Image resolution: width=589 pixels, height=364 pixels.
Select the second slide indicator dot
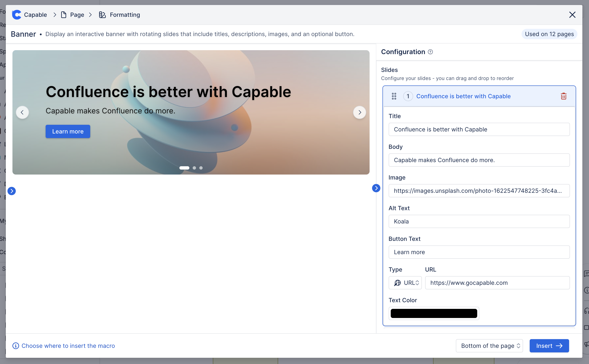[x=194, y=168]
